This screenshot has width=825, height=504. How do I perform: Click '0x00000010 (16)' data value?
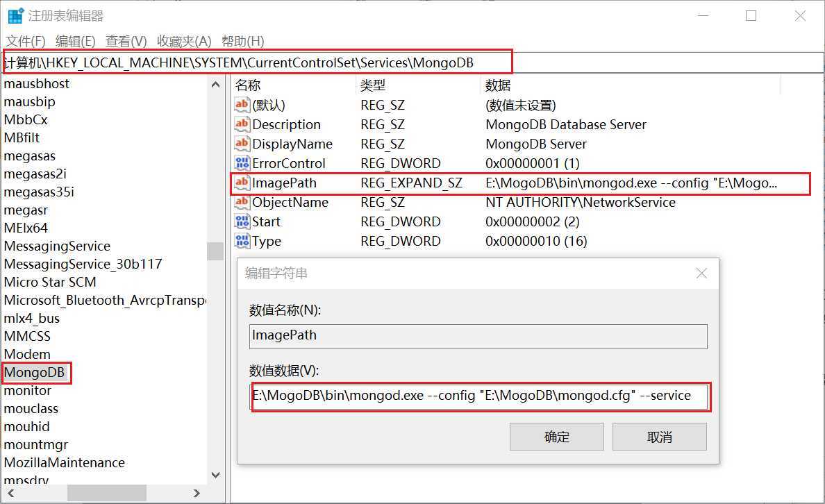point(536,241)
